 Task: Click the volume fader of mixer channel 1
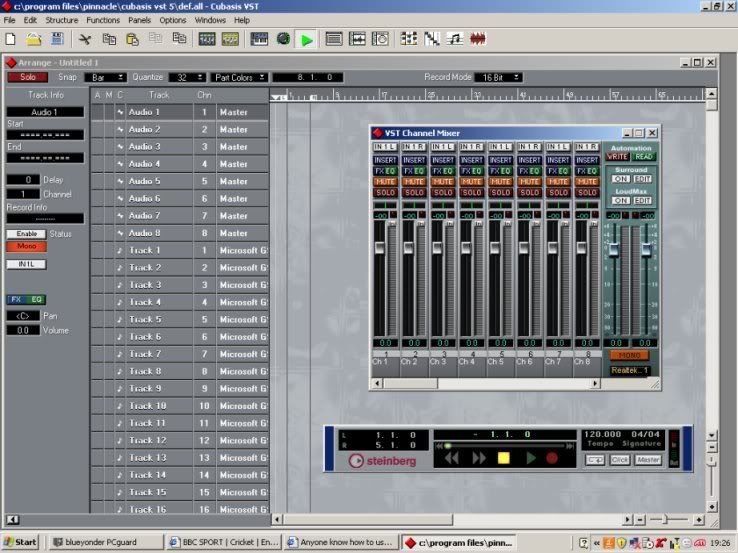(x=379, y=248)
